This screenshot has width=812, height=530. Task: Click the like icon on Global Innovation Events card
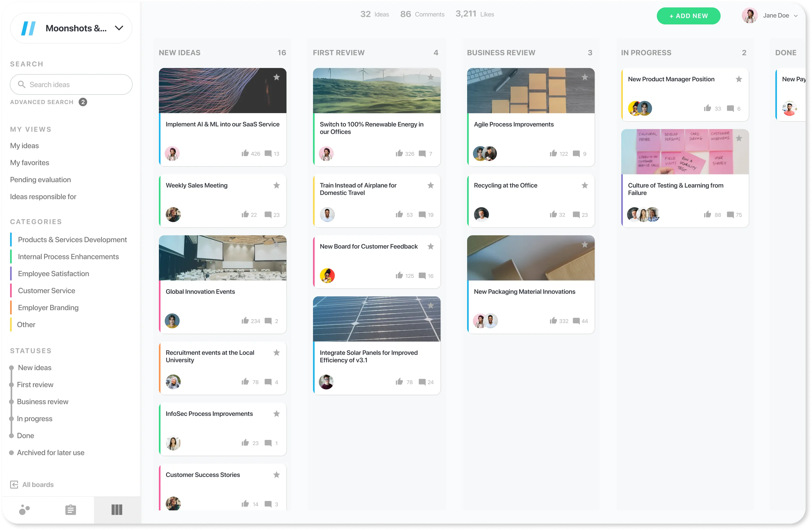(244, 320)
